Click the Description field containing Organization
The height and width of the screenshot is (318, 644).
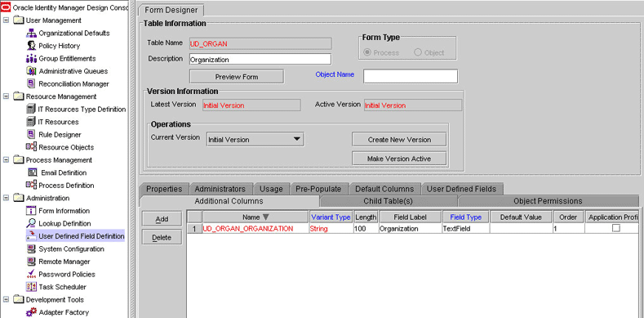260,59
